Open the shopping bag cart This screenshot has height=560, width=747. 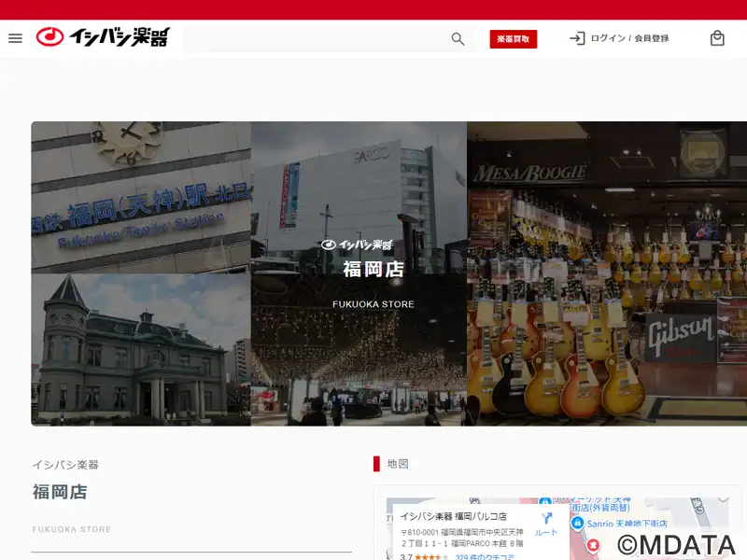717,38
